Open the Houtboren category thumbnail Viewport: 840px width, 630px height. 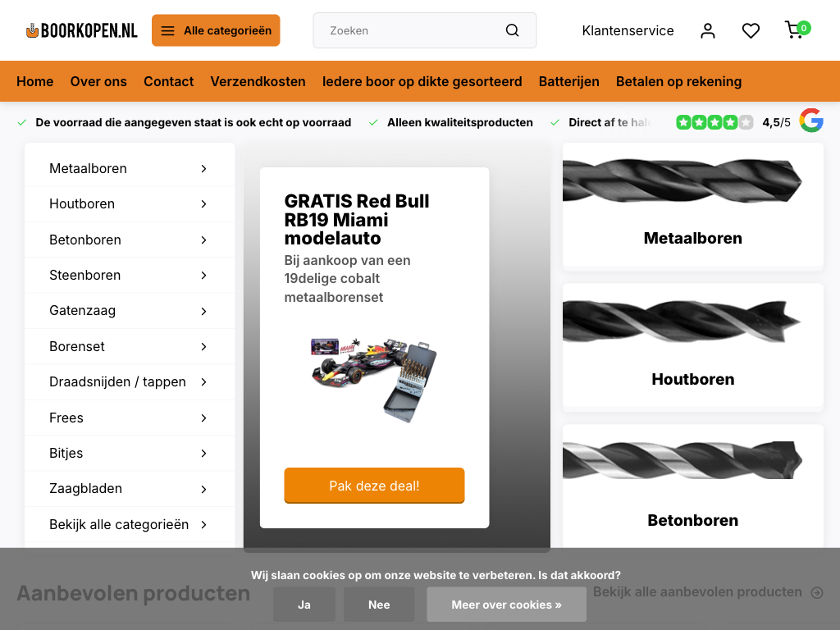692,347
